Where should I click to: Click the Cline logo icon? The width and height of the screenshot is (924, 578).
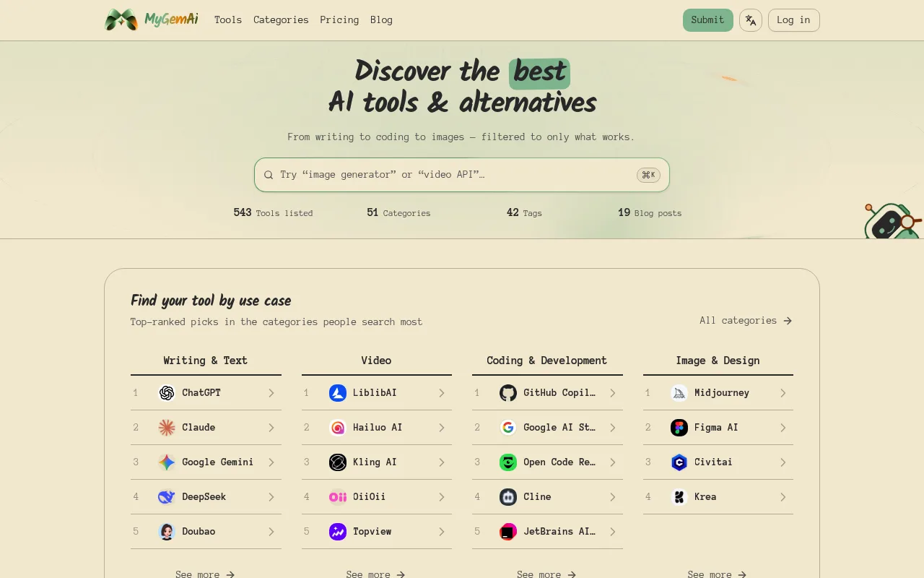coord(508,497)
